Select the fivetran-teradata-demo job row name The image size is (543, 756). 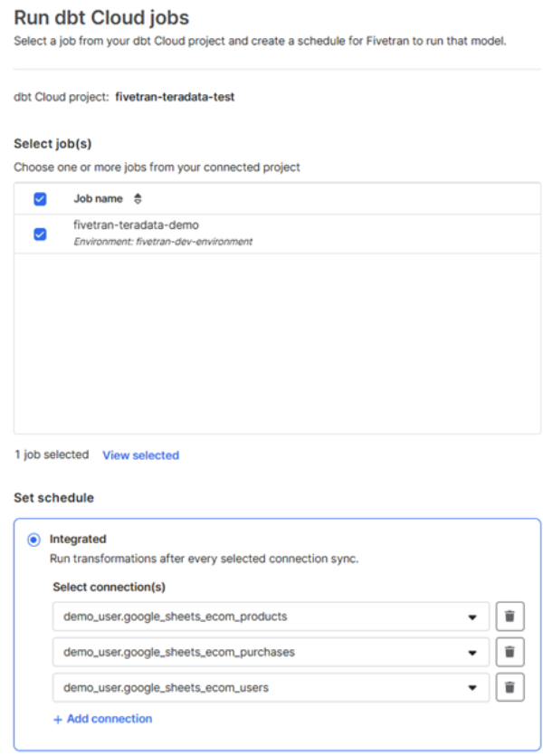click(x=136, y=225)
